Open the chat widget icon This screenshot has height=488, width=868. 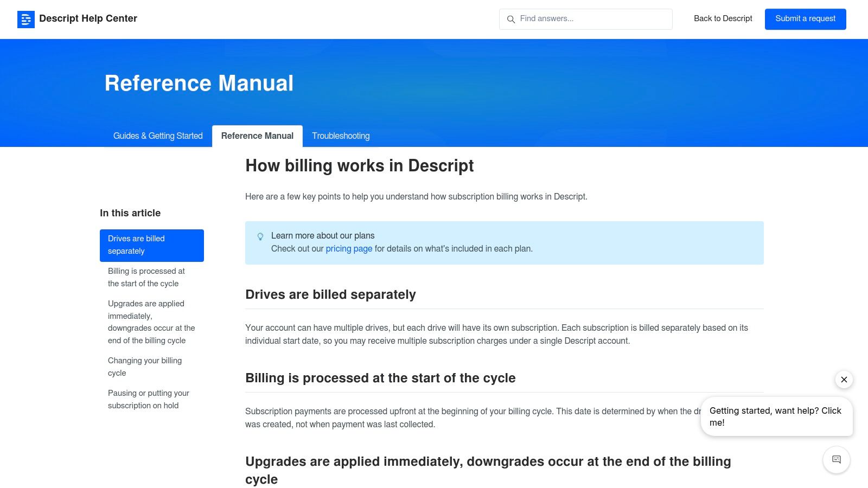[x=836, y=459]
